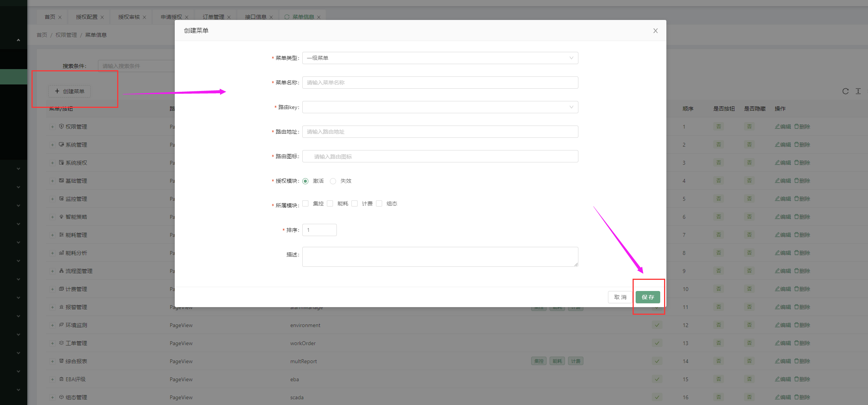Click the table density icon
Screen dimensions: 868x405
(858, 91)
